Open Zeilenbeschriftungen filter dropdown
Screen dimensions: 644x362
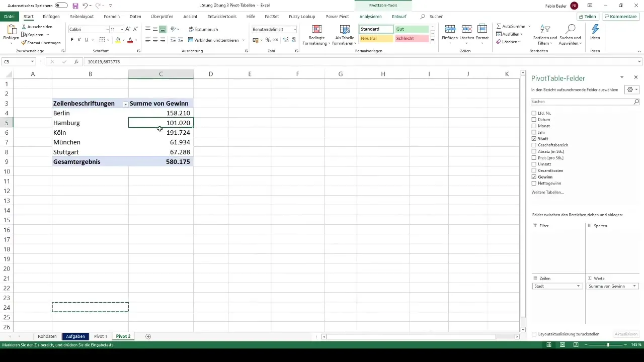tap(125, 104)
